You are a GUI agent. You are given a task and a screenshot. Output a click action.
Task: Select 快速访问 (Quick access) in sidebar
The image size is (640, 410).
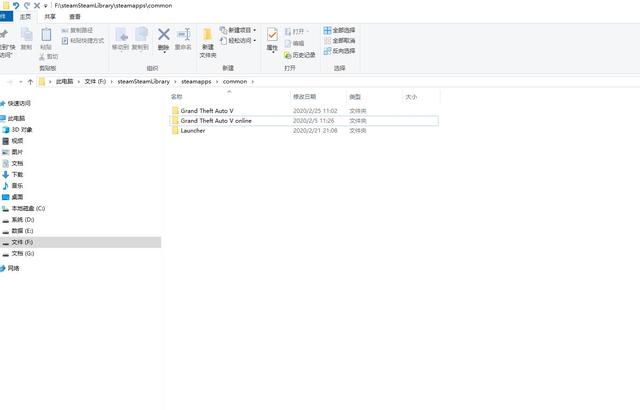click(19, 103)
